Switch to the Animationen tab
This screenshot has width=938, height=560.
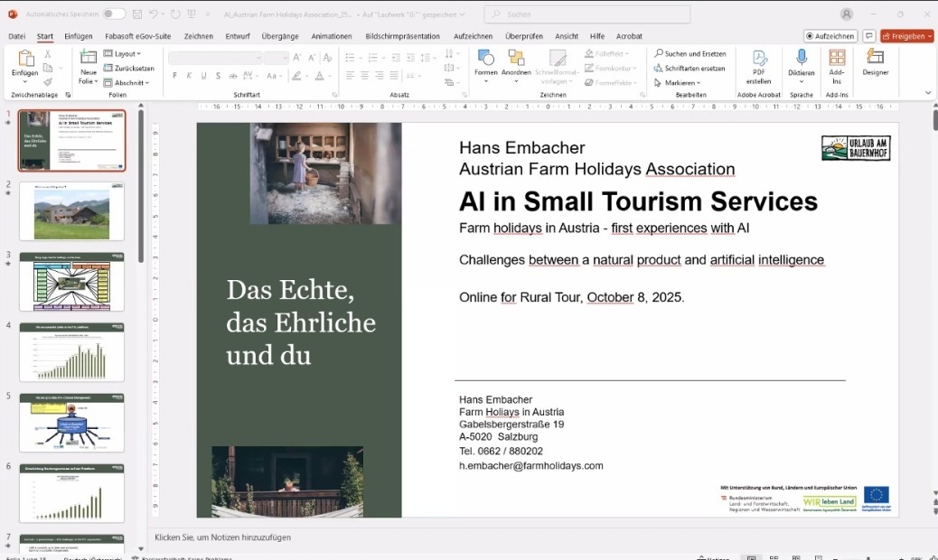pos(331,36)
